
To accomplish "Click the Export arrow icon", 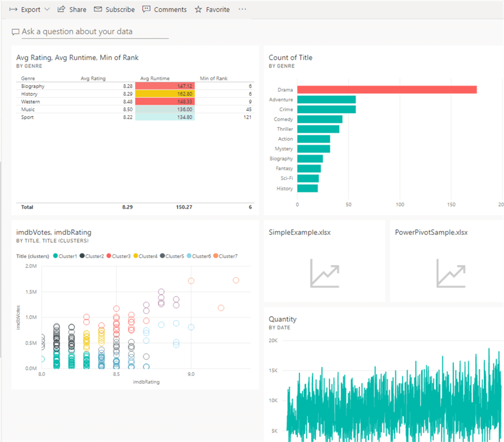I will click(x=13, y=10).
